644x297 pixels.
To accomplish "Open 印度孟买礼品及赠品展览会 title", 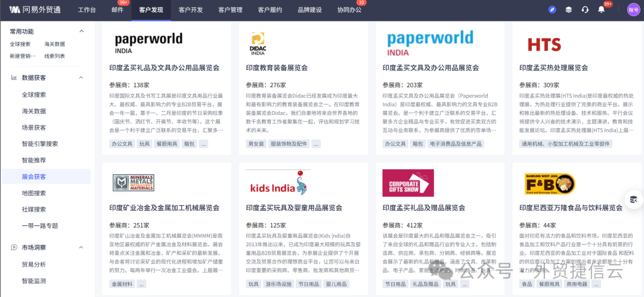I will click(424, 208).
